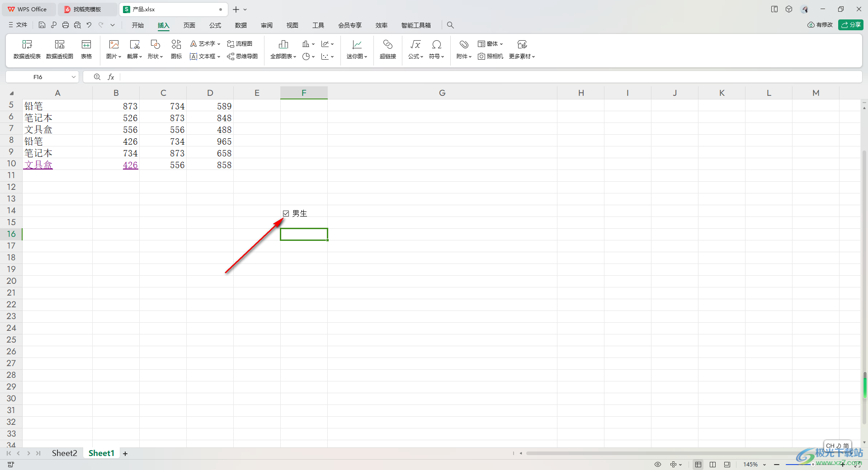Expand the 公式 formula insert dropdown
This screenshot has width=868, height=470.
pyautogui.click(x=422, y=56)
